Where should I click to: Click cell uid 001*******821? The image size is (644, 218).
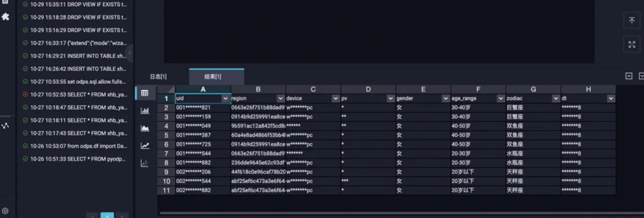point(203,108)
